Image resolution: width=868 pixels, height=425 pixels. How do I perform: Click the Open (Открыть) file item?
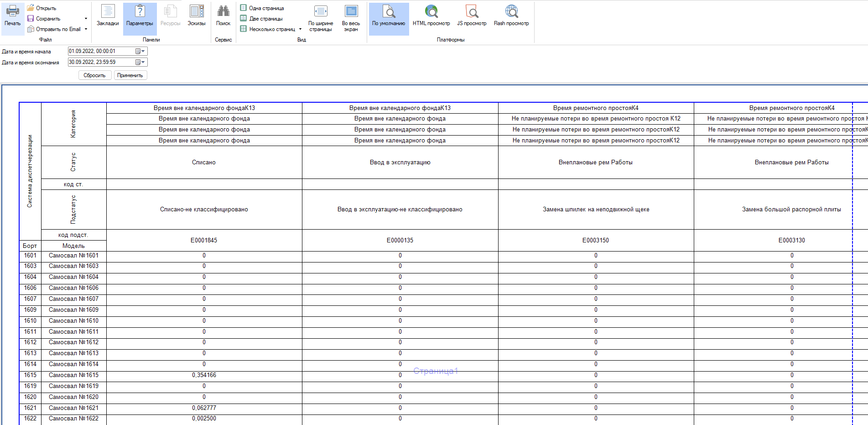(x=46, y=8)
